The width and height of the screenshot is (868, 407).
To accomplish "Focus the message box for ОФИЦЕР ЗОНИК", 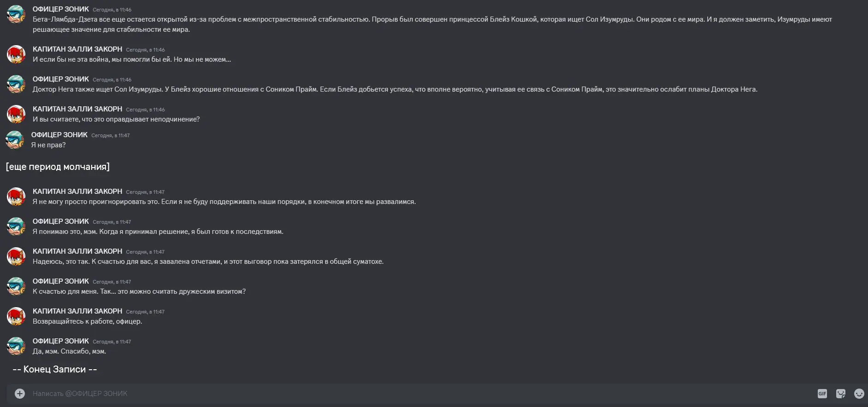I will (x=415, y=394).
